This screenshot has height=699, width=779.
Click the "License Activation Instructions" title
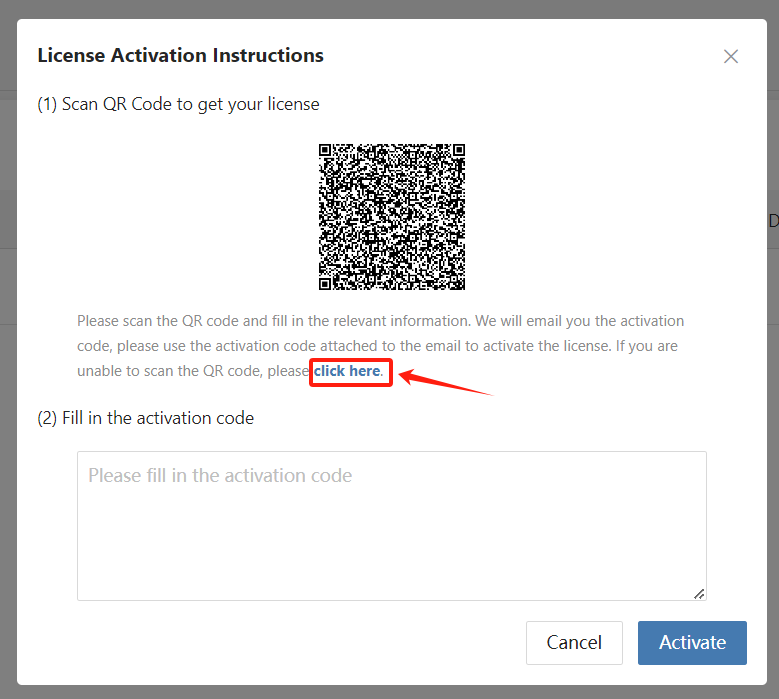[x=180, y=55]
